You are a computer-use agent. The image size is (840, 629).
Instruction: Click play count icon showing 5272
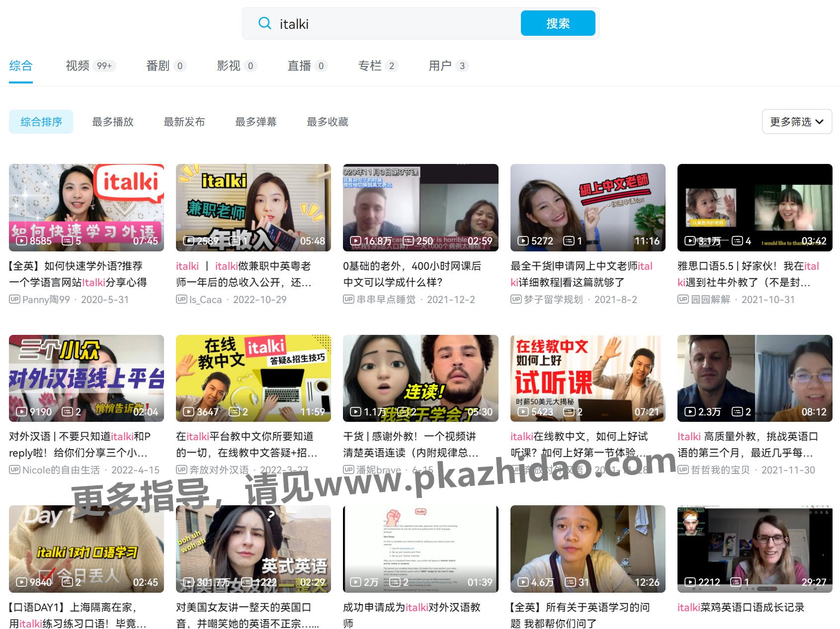coord(523,241)
